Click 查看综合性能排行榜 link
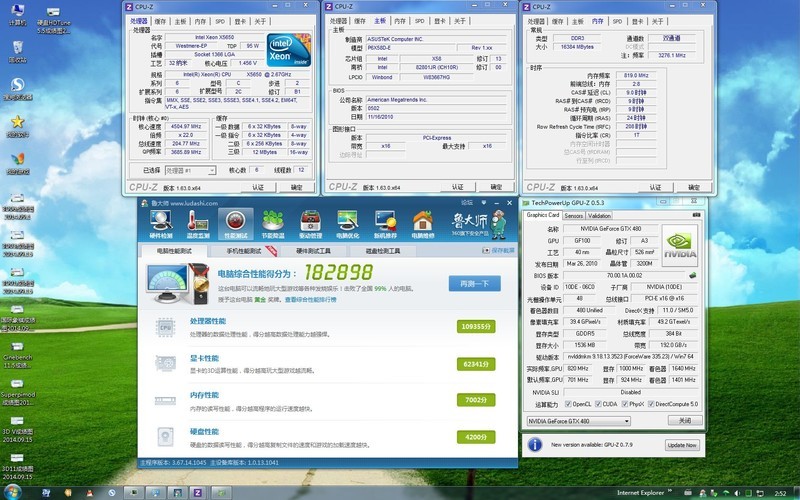 coord(310,300)
